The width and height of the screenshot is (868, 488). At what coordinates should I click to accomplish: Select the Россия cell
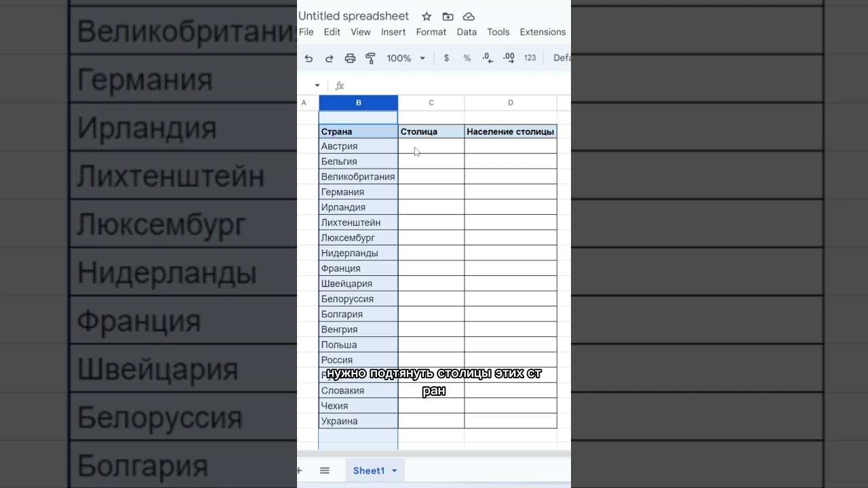[358, 360]
